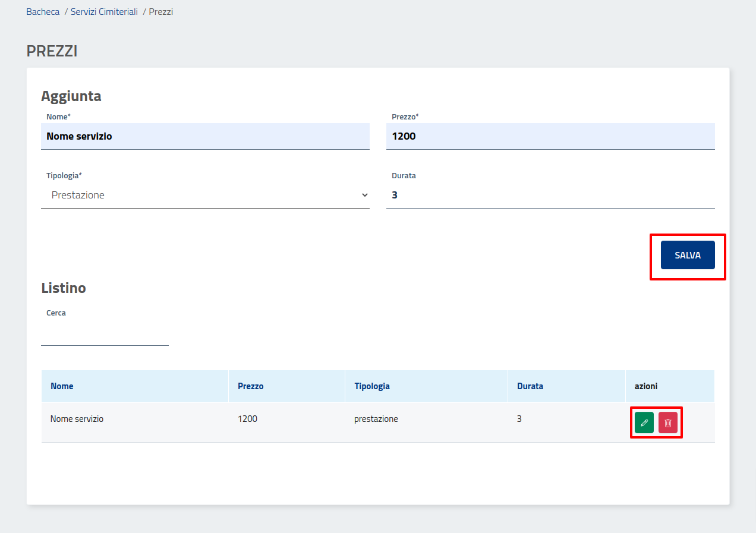
Task: Click the Prezzo field containing 1200
Action: coord(550,136)
